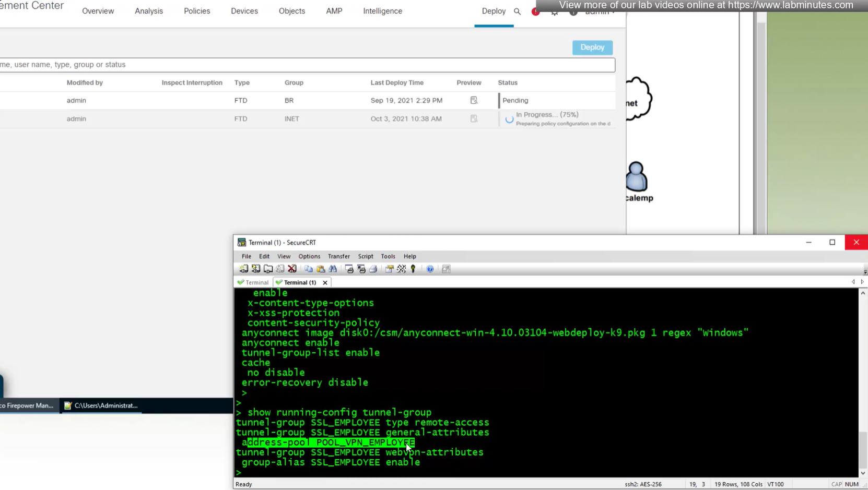
Task: Click the Disconnect session icon with red X
Action: [292, 269]
